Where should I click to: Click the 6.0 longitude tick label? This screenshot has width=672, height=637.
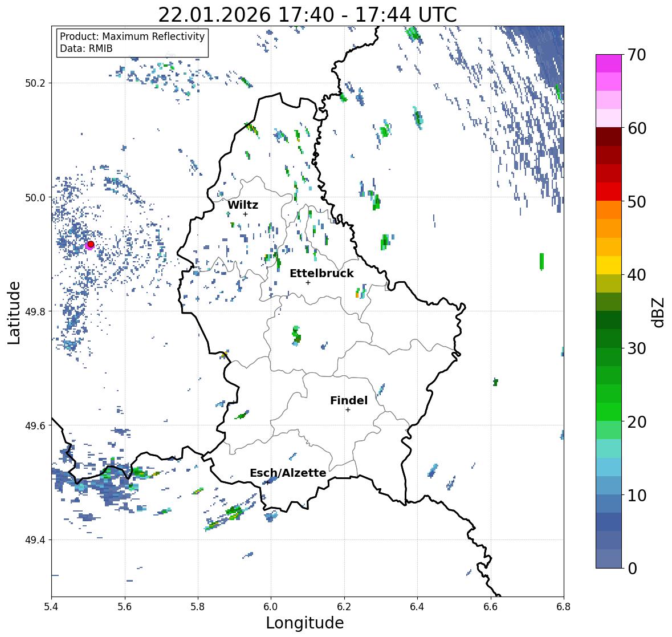271,607
